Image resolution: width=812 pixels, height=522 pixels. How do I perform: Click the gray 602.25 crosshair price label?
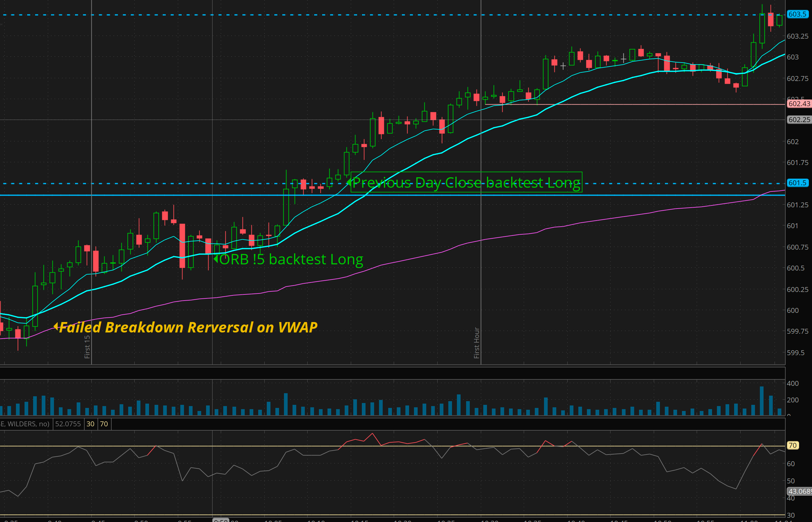coord(799,120)
